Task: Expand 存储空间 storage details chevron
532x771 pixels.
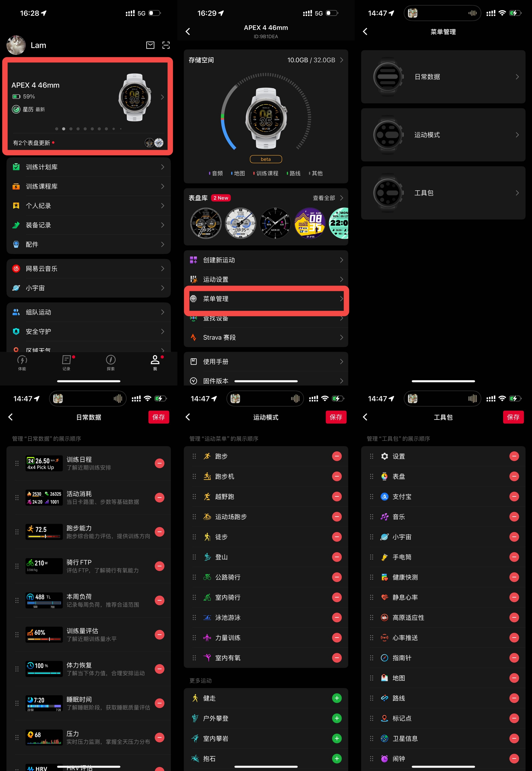Action: 341,60
